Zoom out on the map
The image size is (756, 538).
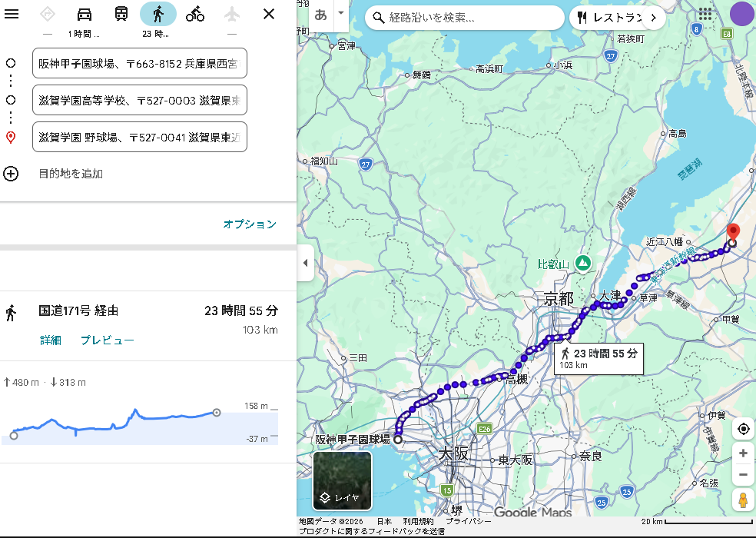743,474
